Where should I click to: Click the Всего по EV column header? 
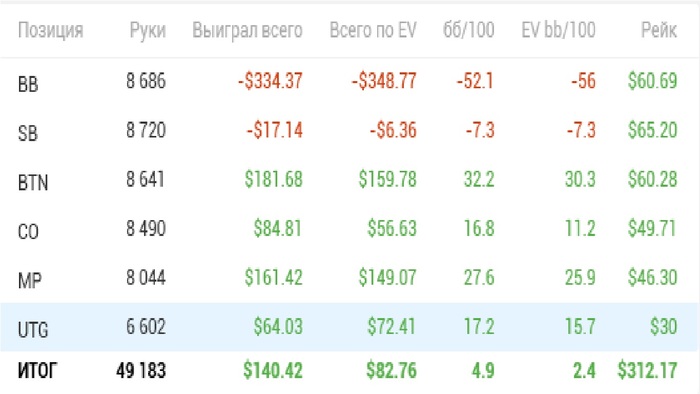[373, 30]
